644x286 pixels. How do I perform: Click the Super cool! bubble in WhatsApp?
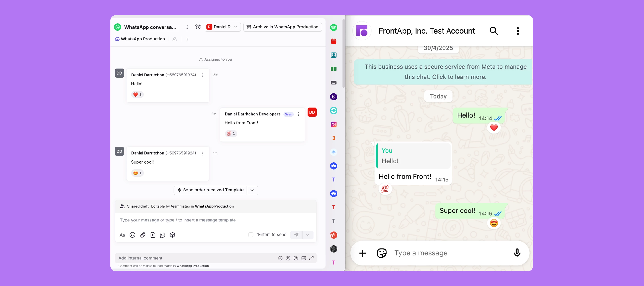tap(470, 211)
